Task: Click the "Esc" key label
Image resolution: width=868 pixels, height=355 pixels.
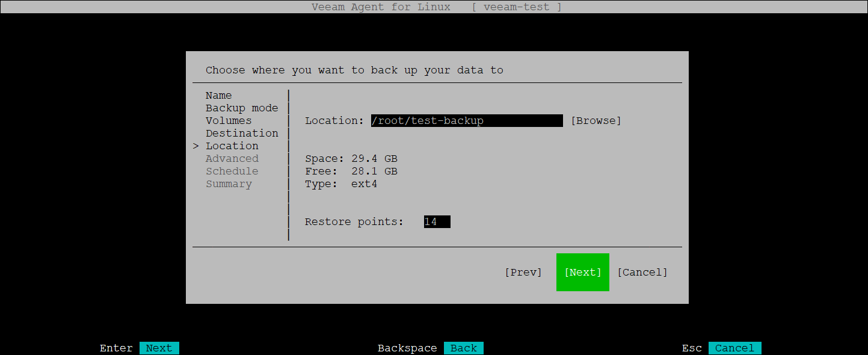Action: pos(692,348)
